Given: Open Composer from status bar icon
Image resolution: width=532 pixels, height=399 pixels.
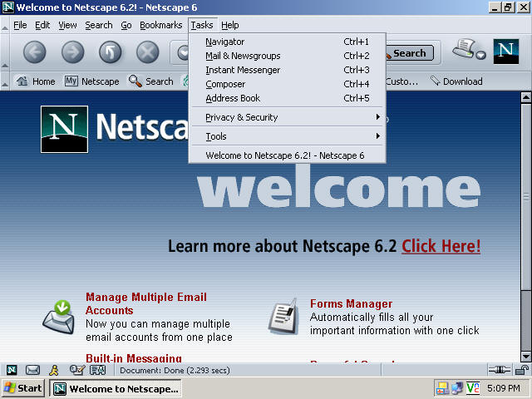Looking at the screenshot, I should tap(77, 370).
